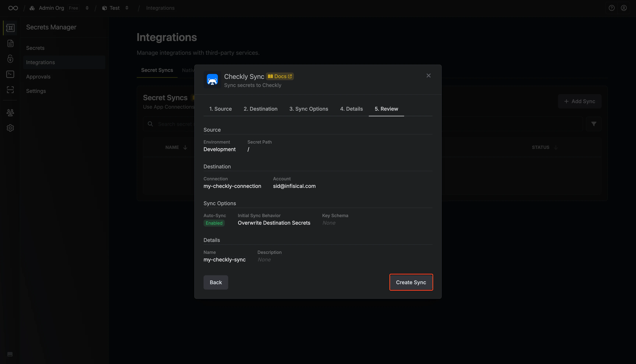Image resolution: width=636 pixels, height=364 pixels.
Task: Go to the 1. Source step tab
Action: [x=220, y=109]
